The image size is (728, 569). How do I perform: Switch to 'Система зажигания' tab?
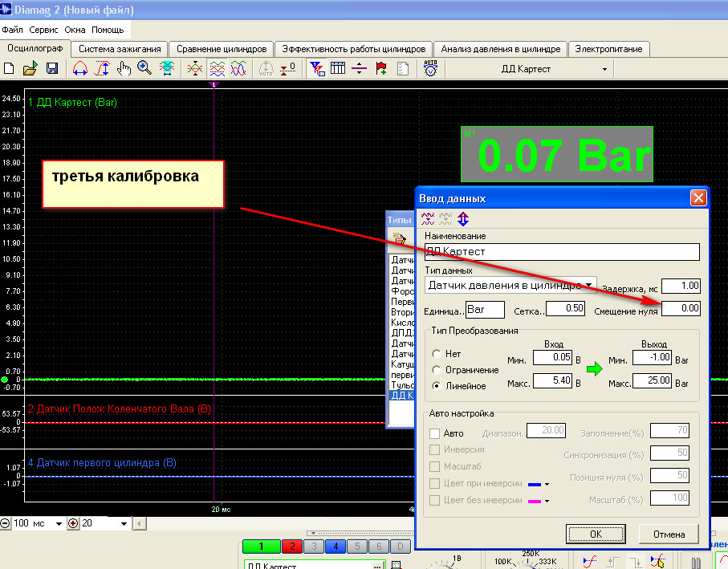pos(120,49)
